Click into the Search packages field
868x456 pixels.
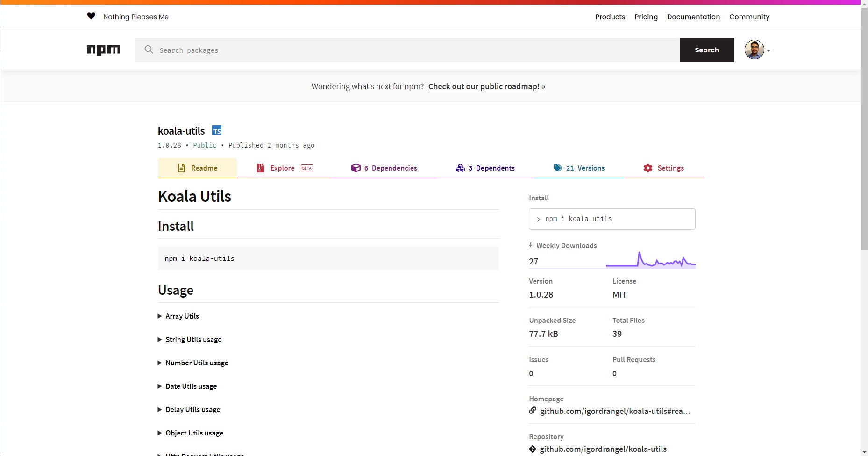407,50
